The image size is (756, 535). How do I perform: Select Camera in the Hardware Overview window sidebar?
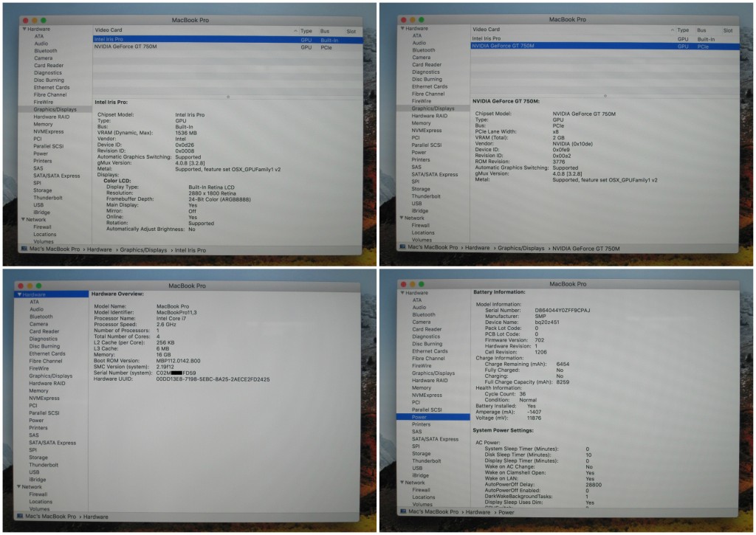coord(38,325)
